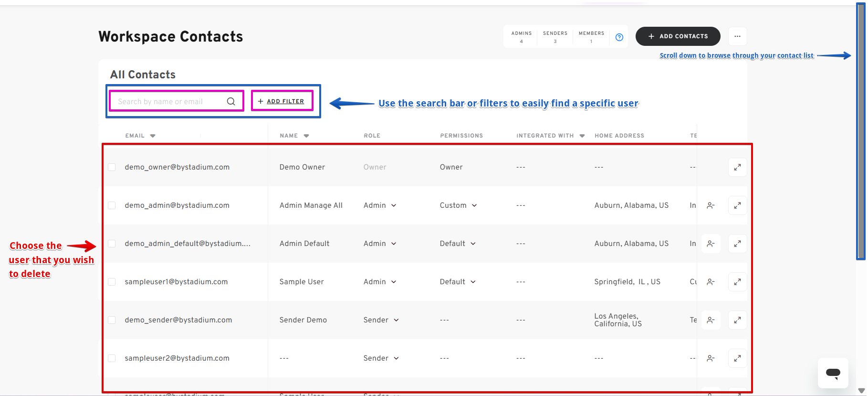Click the search magnifier icon

(231, 101)
